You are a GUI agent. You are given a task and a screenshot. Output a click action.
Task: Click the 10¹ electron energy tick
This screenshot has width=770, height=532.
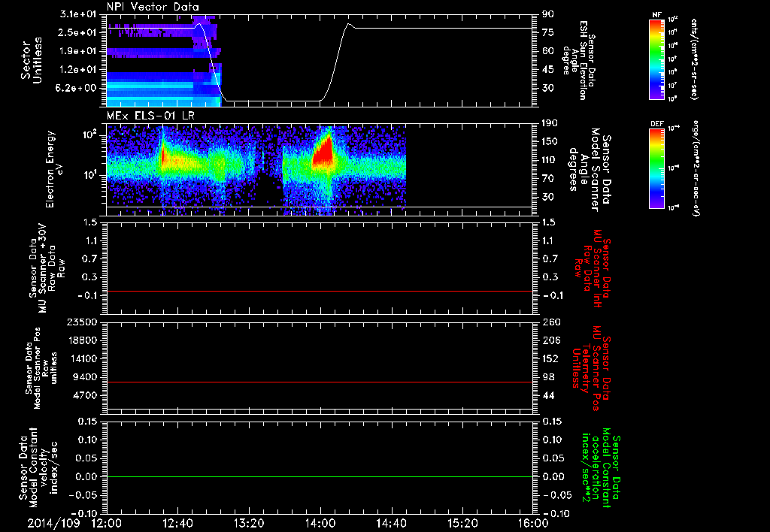click(89, 175)
